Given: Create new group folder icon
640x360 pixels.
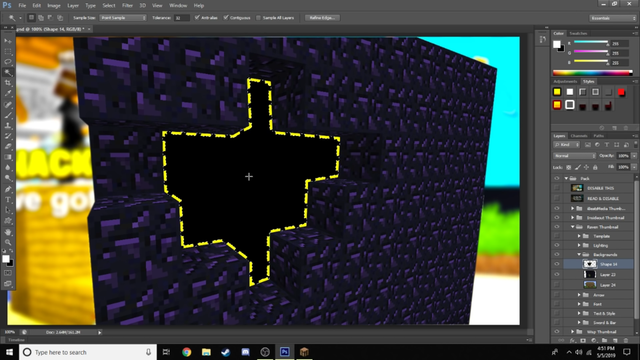Looking at the screenshot, I should [604, 340].
